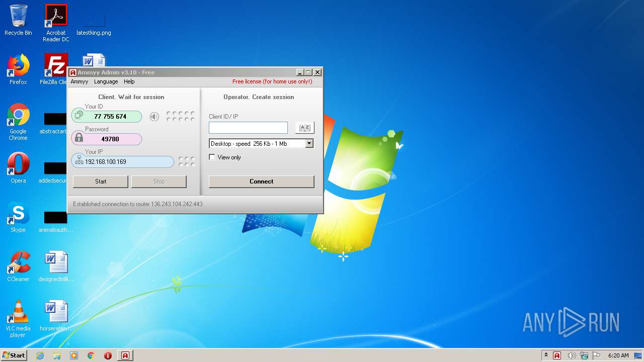
Task: Select latestking.png desktop file
Action: (94, 23)
